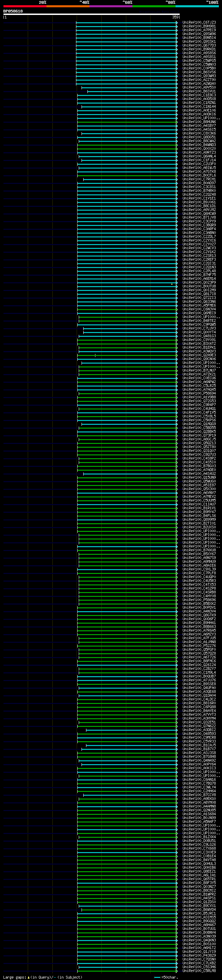222x980 pixels.
Task: Click the =50char. scale legend
Action: click(x=166, y=977)
